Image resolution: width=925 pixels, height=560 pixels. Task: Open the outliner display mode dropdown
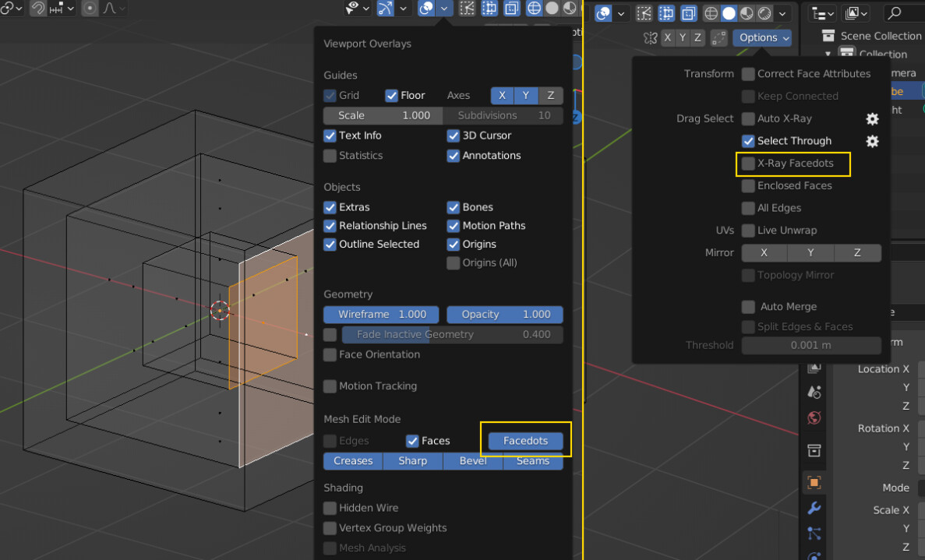(822, 13)
